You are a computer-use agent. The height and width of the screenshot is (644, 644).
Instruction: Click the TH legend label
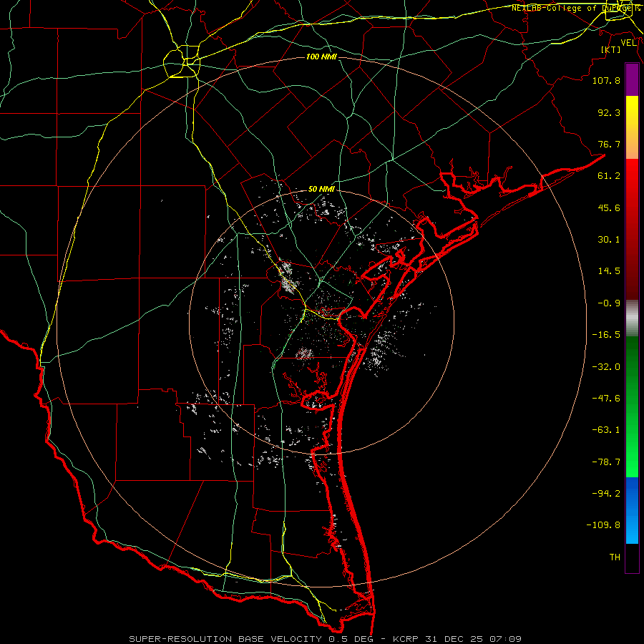[615, 557]
